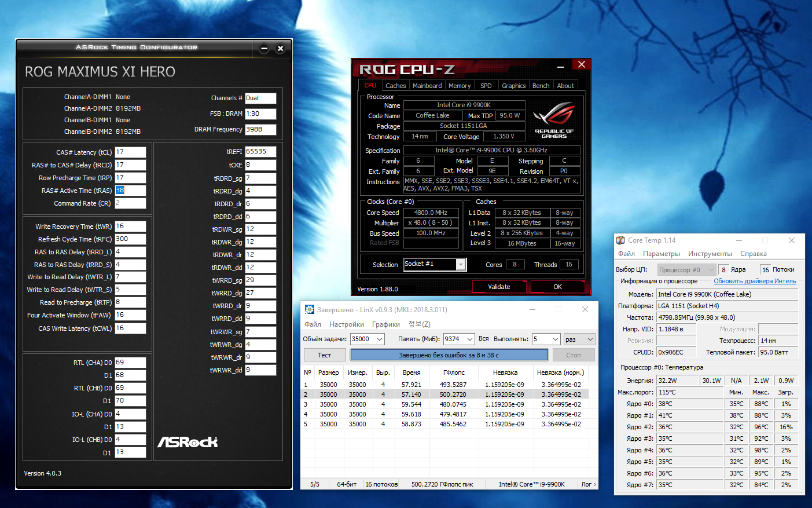
Task: Click the RAS# Active Time (tRAS) field
Action: 130,191
